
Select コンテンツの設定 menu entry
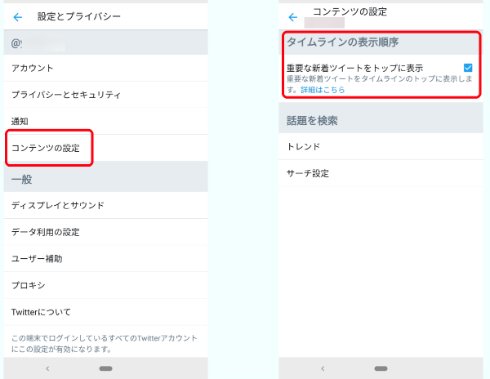pyautogui.click(x=106, y=148)
